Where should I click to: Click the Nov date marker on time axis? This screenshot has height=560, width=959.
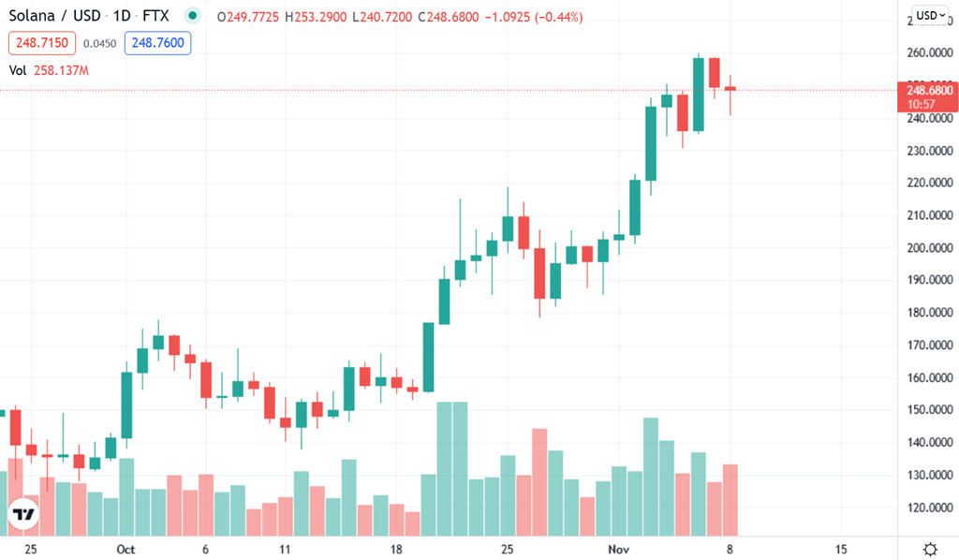(618, 549)
